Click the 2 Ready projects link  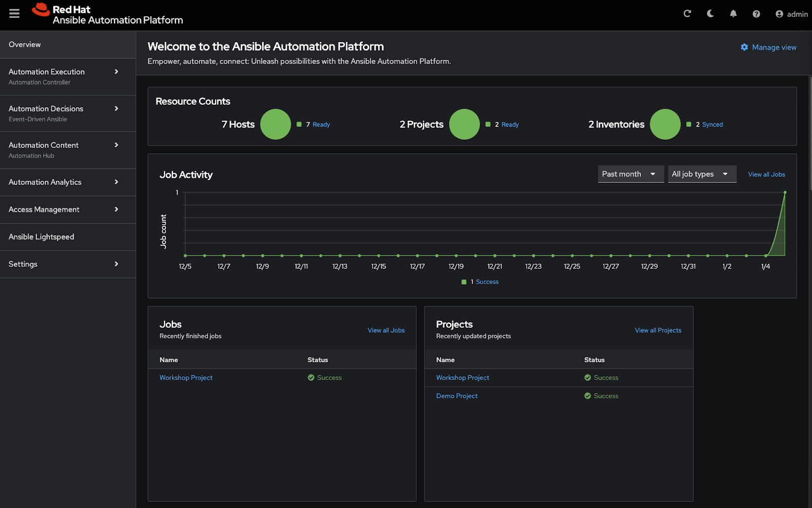coord(510,124)
